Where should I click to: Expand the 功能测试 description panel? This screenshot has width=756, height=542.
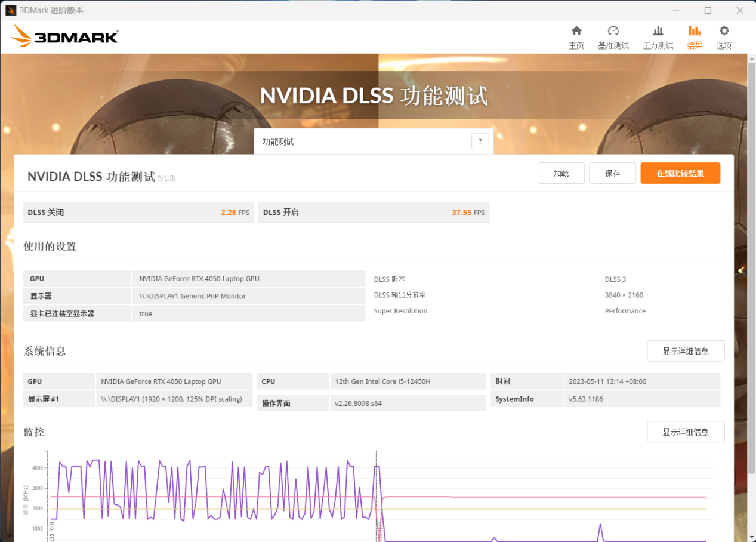coord(365,142)
